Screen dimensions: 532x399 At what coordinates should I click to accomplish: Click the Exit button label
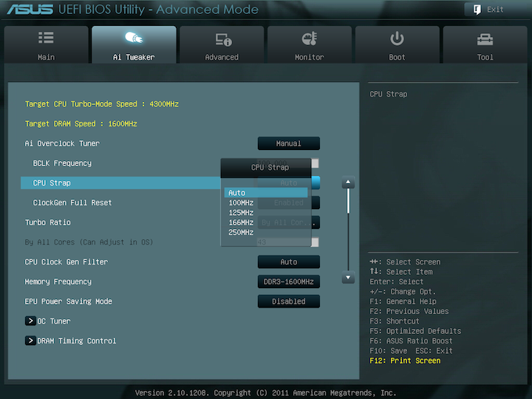(495, 10)
